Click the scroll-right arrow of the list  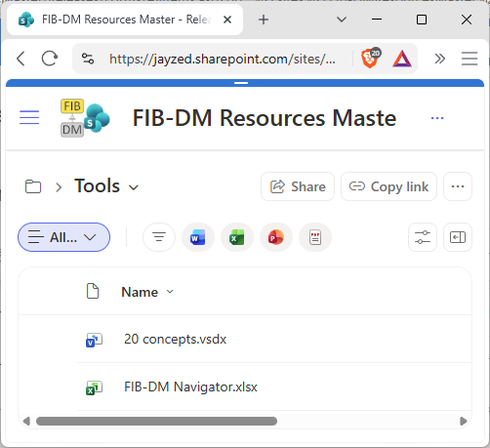tap(464, 421)
